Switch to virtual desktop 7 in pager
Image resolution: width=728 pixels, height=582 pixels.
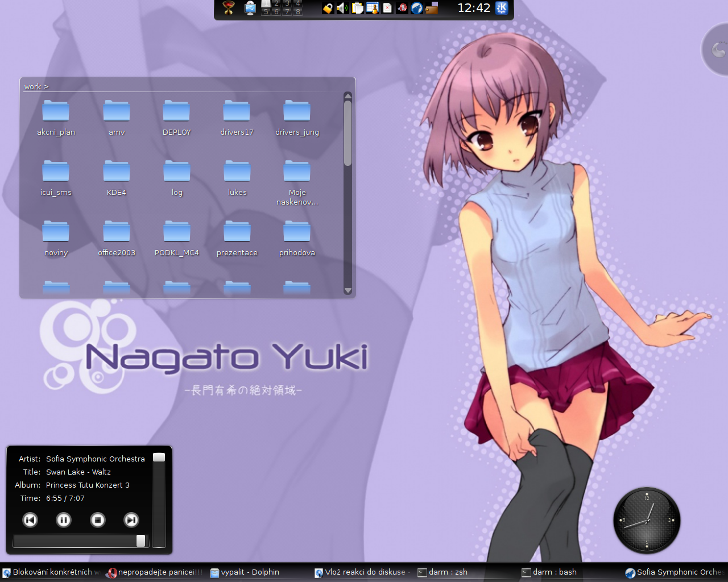point(287,11)
